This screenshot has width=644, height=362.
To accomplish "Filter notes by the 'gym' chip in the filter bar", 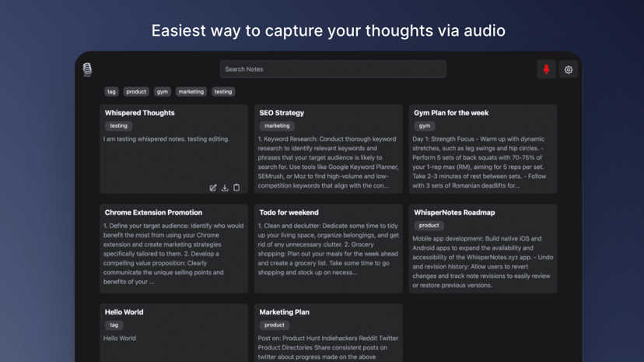I will click(x=163, y=92).
